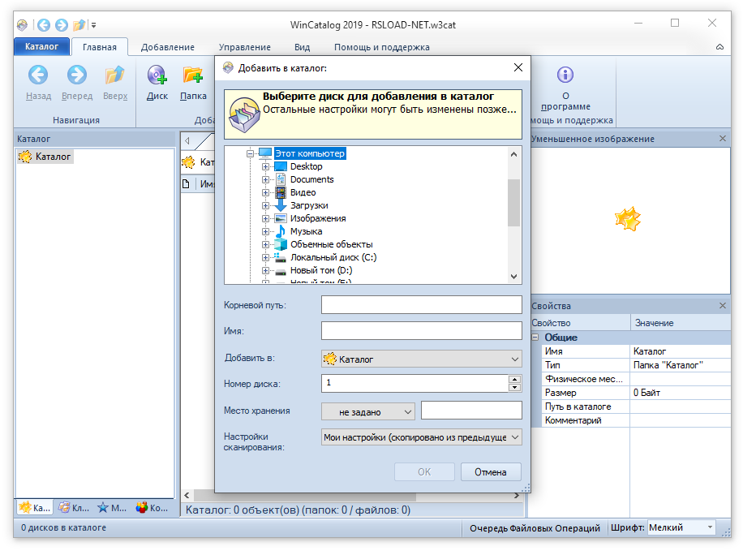Click the Номер диска number field
The width and height of the screenshot is (756, 555).
[x=415, y=383]
